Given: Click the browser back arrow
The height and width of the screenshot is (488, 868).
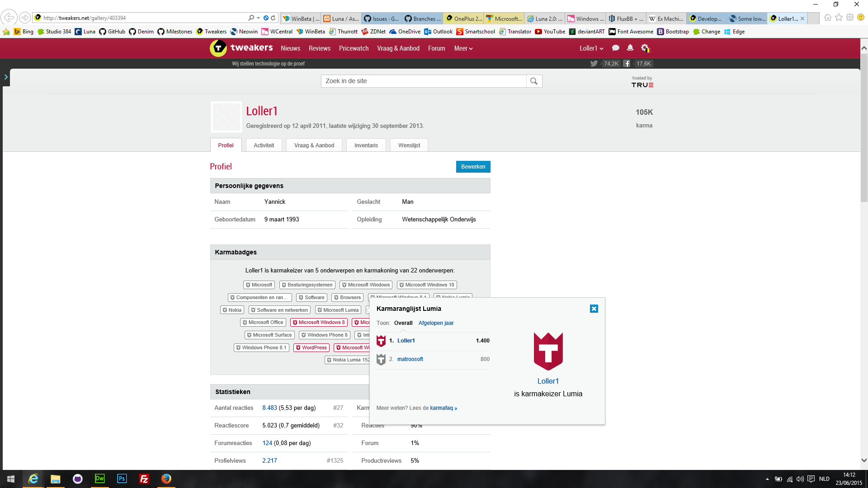Looking at the screenshot, I should 9,18.
